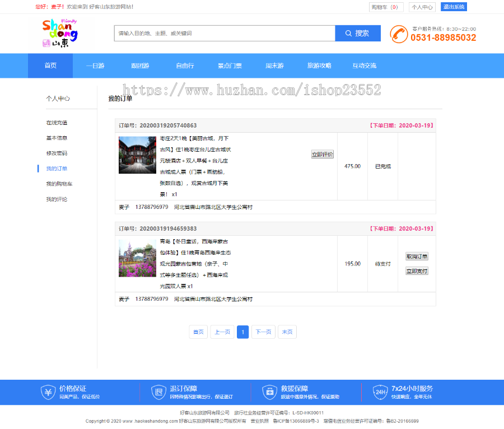Click the orange phone hotline icon
Screen dimensions: 504x429
399,34
